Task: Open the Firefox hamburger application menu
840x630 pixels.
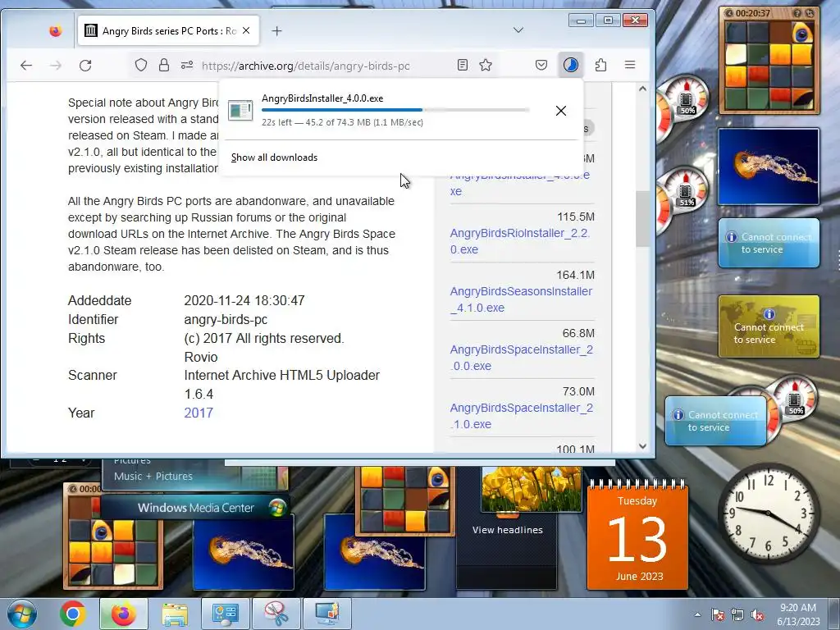Action: 630,65
